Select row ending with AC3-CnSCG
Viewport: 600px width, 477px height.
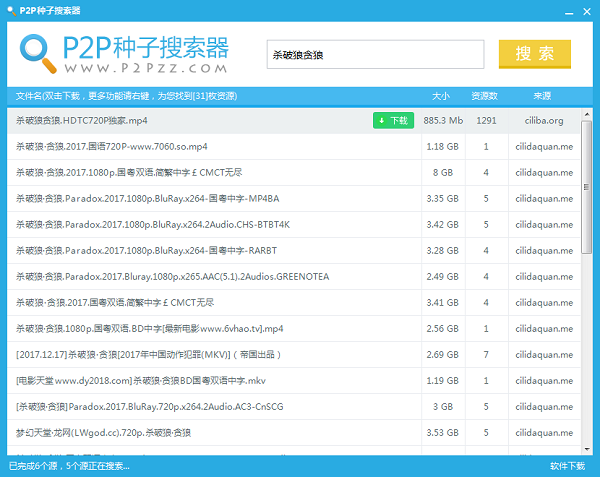click(293, 407)
